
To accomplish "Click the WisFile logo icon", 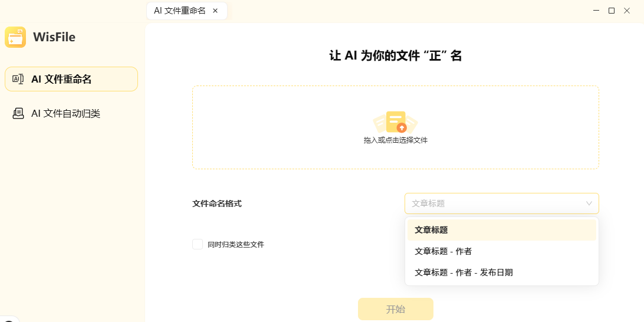I will (15, 37).
